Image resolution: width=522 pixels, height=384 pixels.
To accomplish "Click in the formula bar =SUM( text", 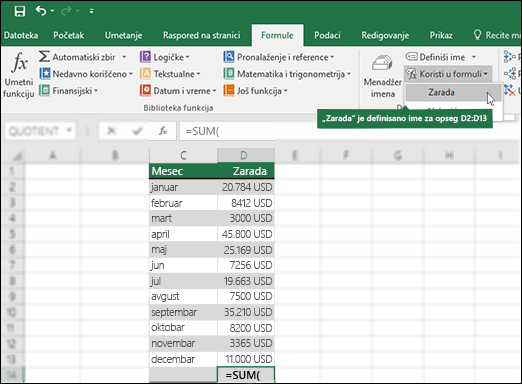I will (x=202, y=131).
